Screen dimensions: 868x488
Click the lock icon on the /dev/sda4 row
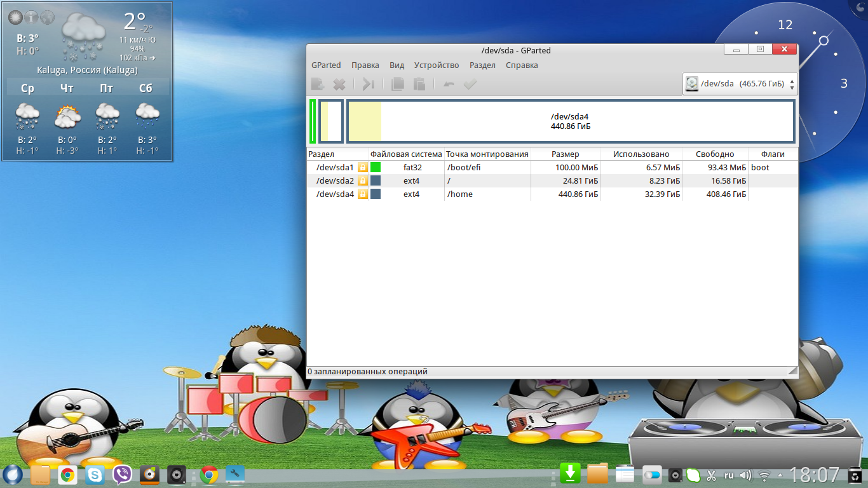[x=363, y=194]
